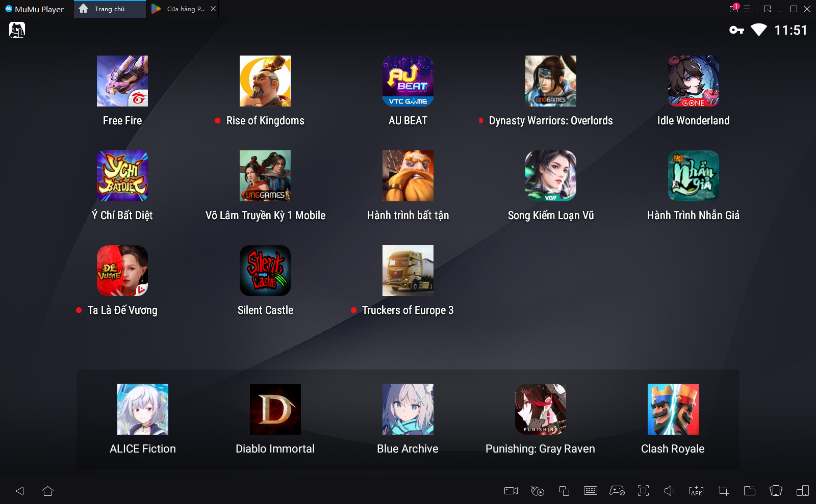816x504 pixels.
Task: Open keyboard mapping settings icon
Action: tap(590, 491)
